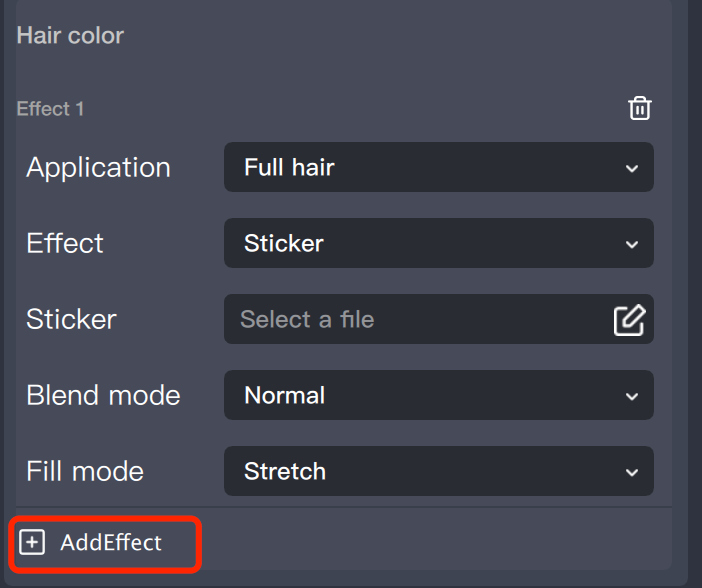Expand the Effect dropdown set to Sticker

click(x=438, y=243)
